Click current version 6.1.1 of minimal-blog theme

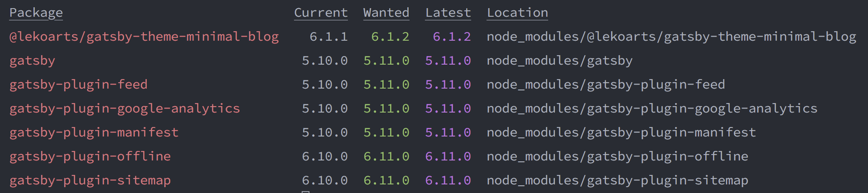click(x=329, y=37)
